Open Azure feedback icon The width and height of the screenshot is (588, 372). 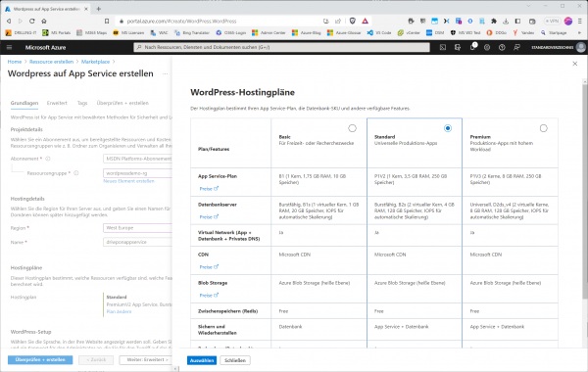point(516,47)
